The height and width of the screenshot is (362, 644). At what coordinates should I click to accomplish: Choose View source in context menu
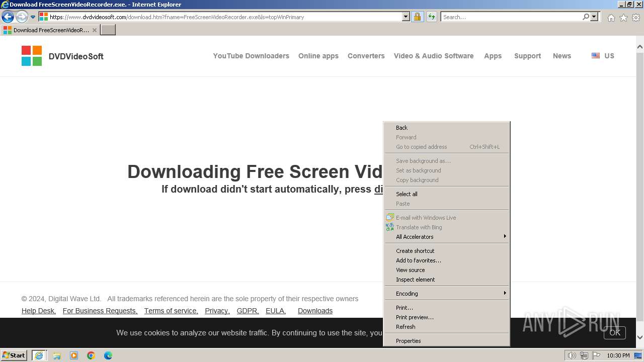447,270
